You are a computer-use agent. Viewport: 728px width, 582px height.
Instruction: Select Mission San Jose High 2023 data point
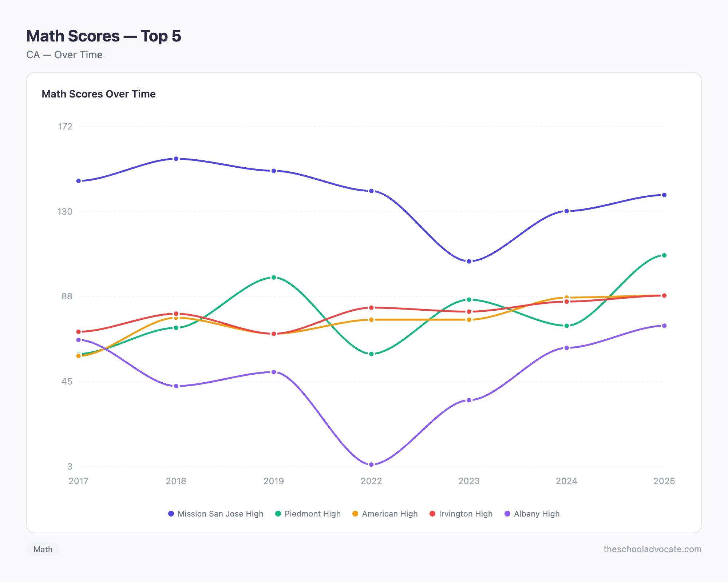tap(469, 262)
